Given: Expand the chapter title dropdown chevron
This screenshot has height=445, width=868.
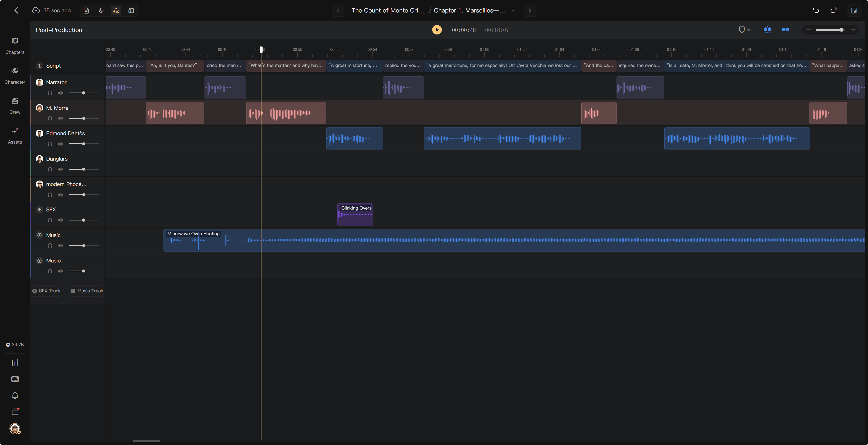Looking at the screenshot, I should (x=513, y=10).
